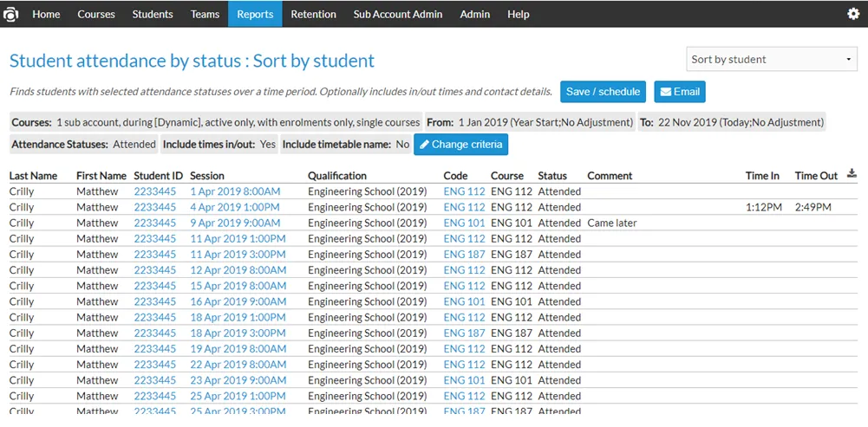This screenshot has height=427, width=868.
Task: Click the app logo icon in navbar
Action: (11, 14)
